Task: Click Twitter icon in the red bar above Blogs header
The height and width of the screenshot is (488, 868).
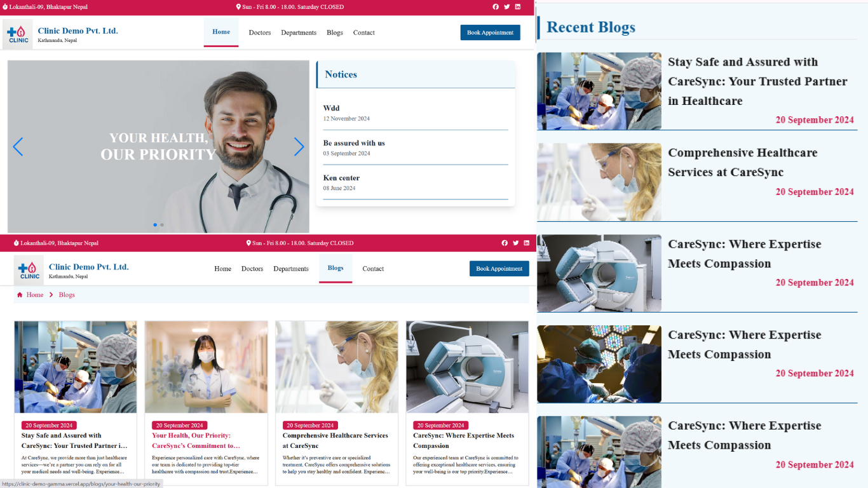Action: tap(515, 243)
